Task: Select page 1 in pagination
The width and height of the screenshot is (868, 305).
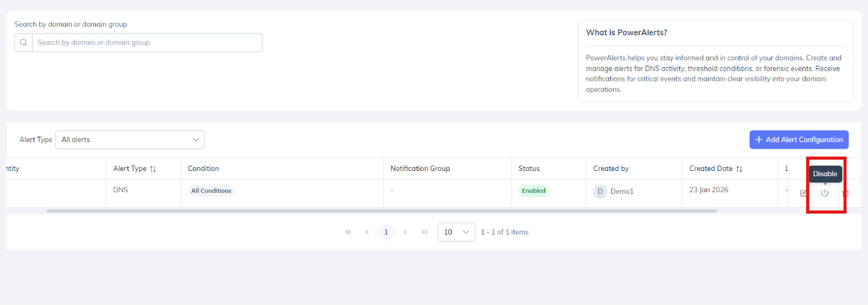Action: coord(386,232)
